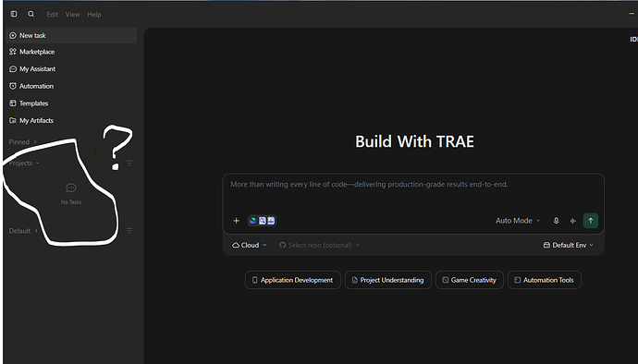The image size is (638, 364).
Task: Click My Artifacts icon
Action: [13, 120]
